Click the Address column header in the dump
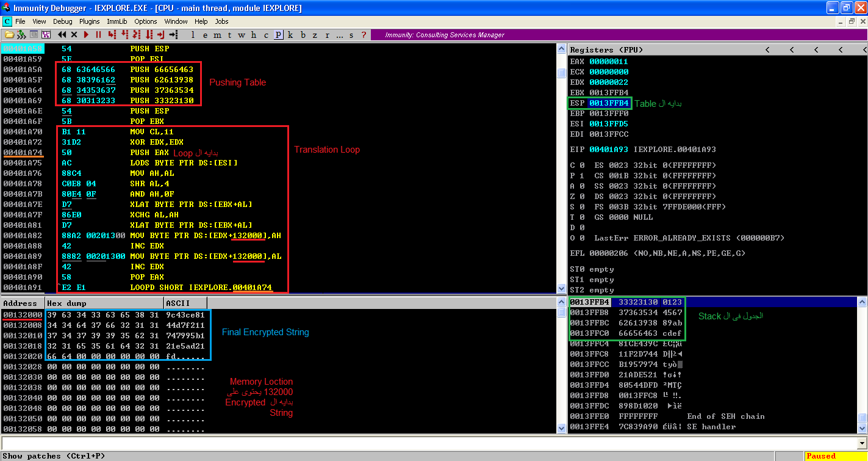868x461 pixels. point(23,303)
